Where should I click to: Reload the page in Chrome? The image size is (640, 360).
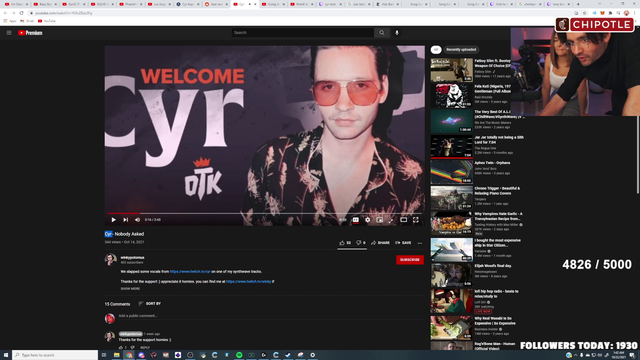point(21,13)
